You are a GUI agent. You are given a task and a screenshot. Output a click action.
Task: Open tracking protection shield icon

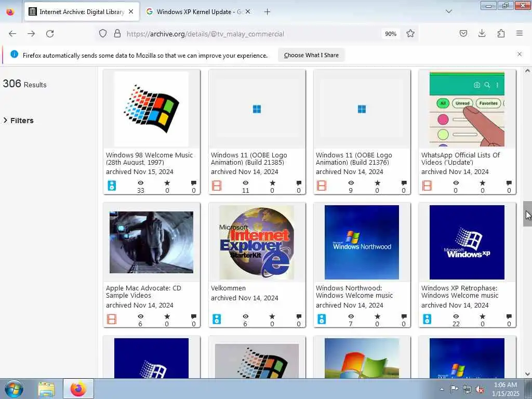(x=103, y=33)
